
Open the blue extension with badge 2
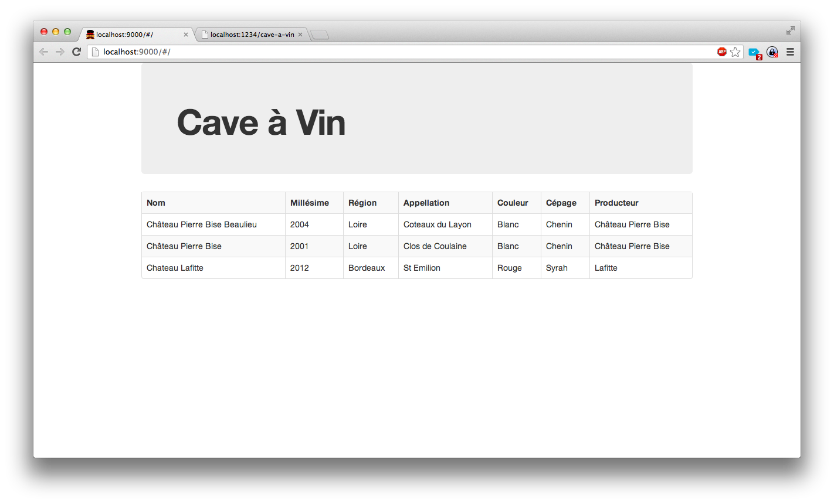pyautogui.click(x=755, y=53)
